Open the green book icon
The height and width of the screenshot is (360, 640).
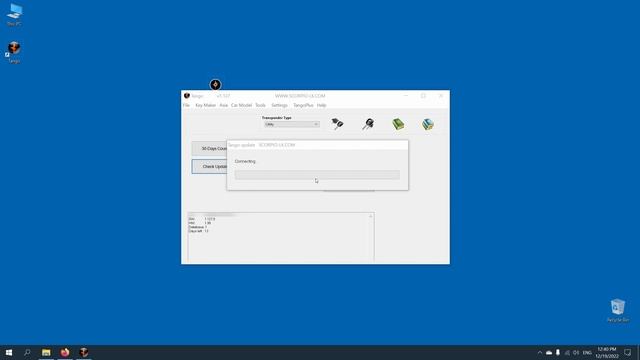coord(398,124)
